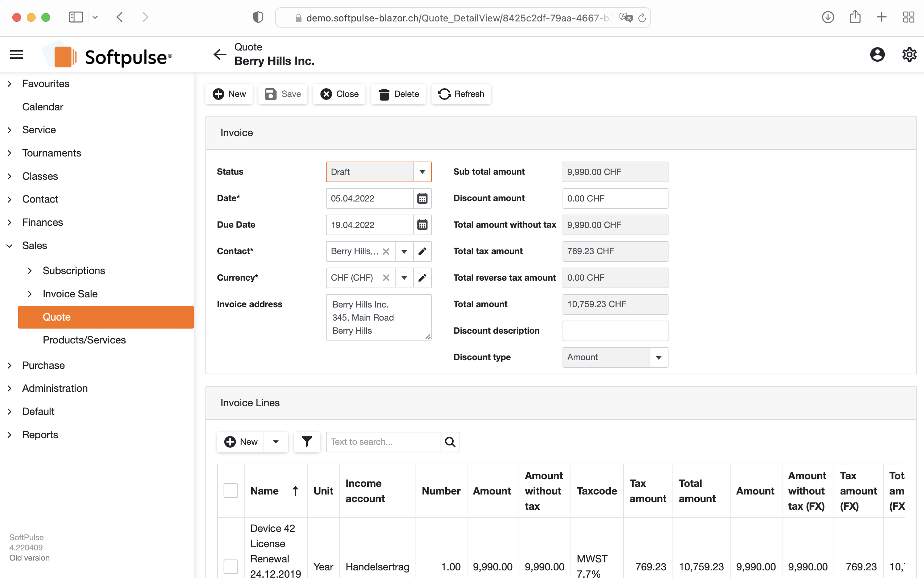This screenshot has height=578, width=924.
Task: Click the translate page icon in address bar
Action: pyautogui.click(x=626, y=17)
